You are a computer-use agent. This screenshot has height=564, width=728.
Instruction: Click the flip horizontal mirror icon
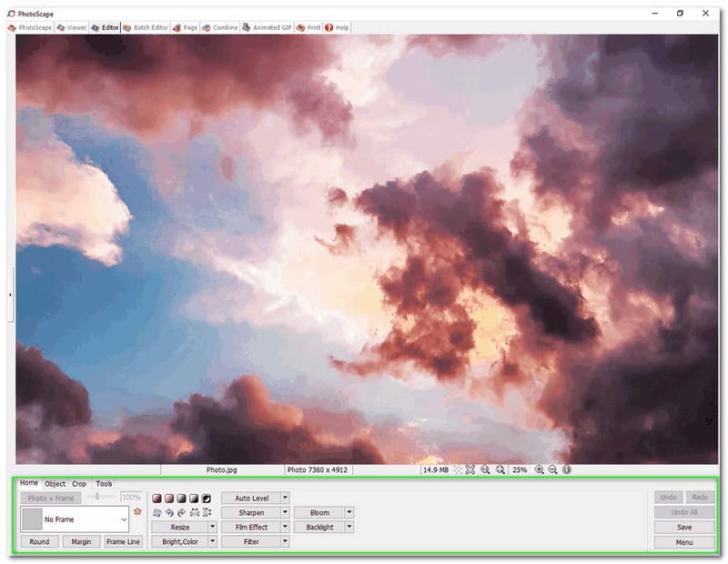[x=194, y=513]
